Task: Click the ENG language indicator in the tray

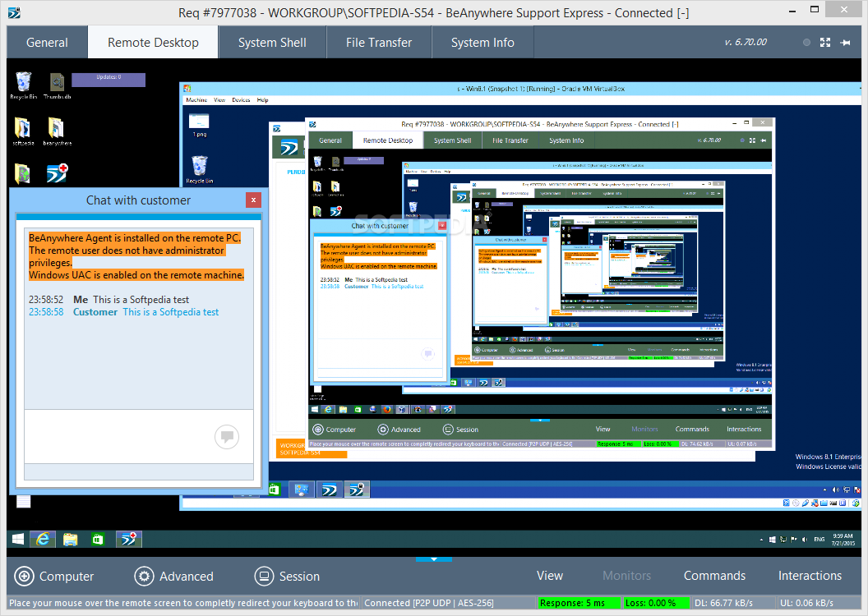Action: (x=820, y=539)
